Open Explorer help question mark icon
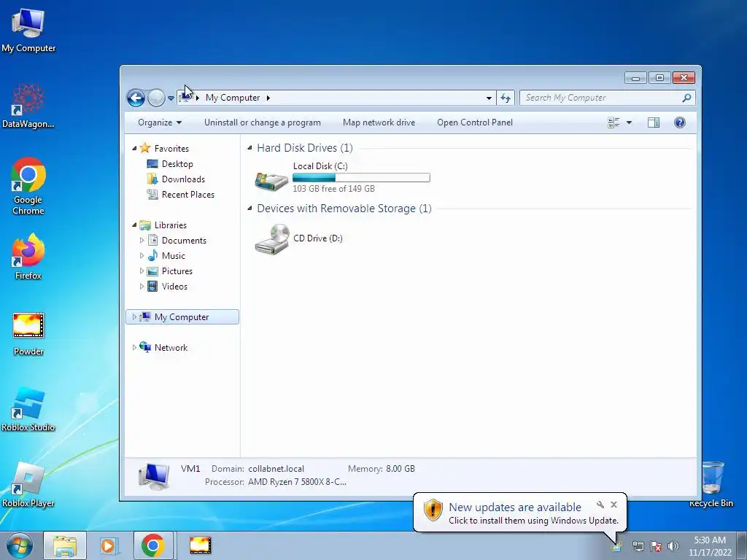747x560 pixels. [680, 122]
